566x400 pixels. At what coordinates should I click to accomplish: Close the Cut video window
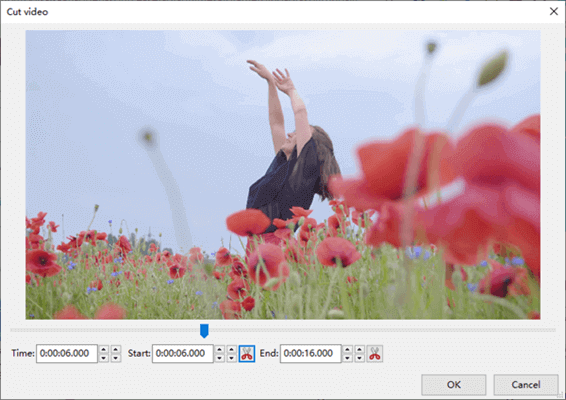pyautogui.click(x=554, y=12)
